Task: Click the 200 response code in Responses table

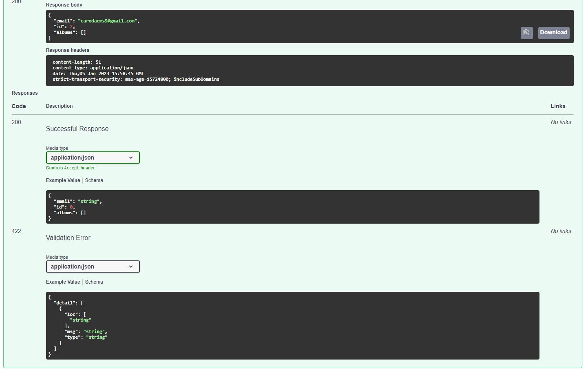Action: 16,122
